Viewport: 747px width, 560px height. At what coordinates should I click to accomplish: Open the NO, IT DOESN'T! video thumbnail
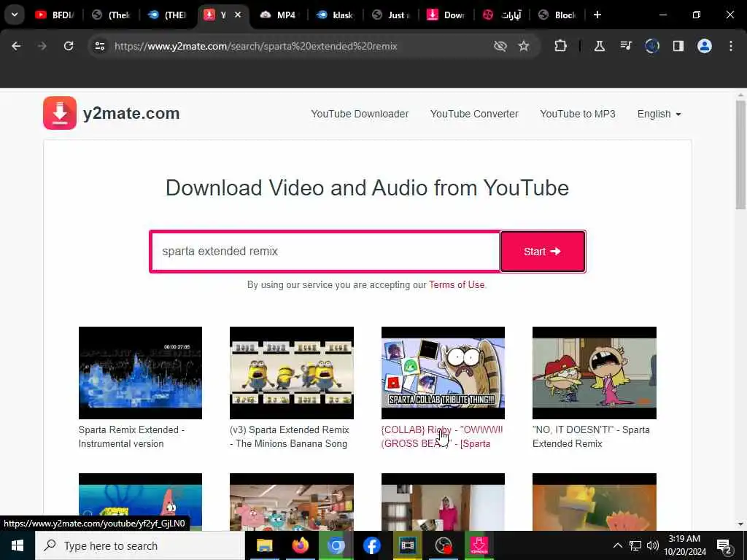(x=594, y=373)
